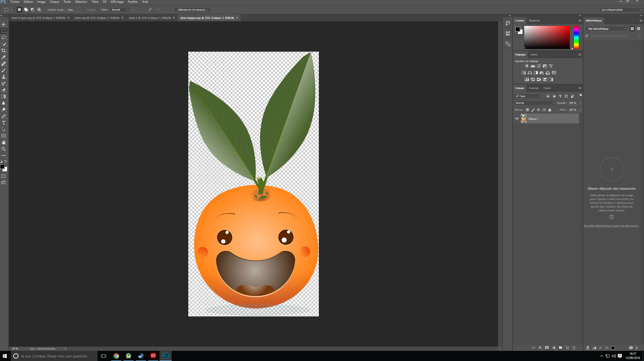Select the Brush tool
Viewport: 644px width, 361px height.
[4, 70]
